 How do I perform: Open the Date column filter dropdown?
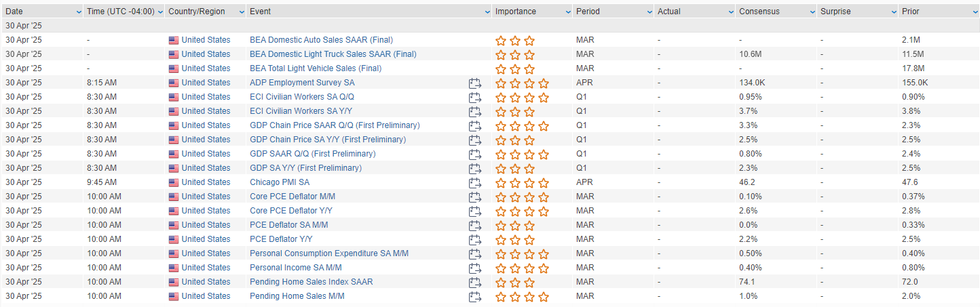[78, 12]
